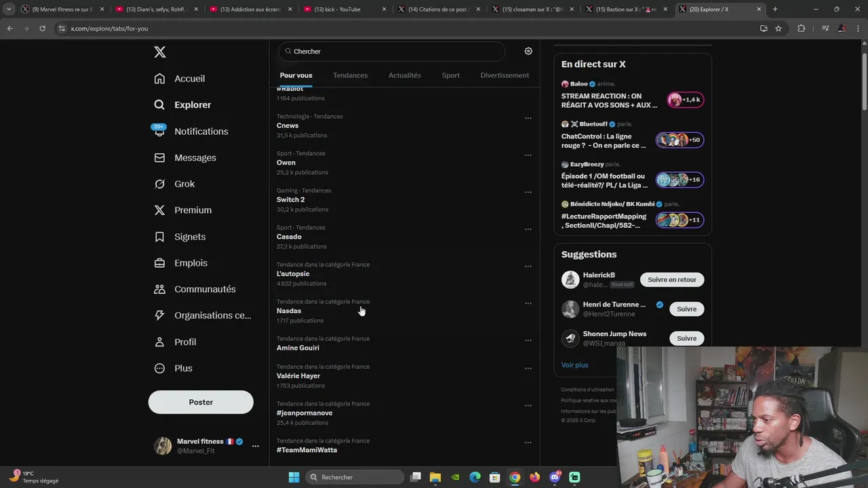Click the X logo in sidebar
The width and height of the screenshot is (868, 488).
159,52
